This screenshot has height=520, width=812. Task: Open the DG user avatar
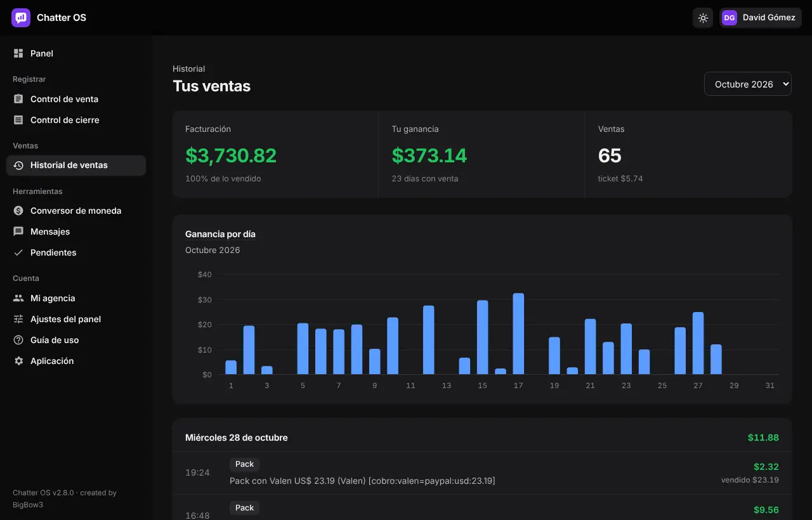click(x=730, y=18)
